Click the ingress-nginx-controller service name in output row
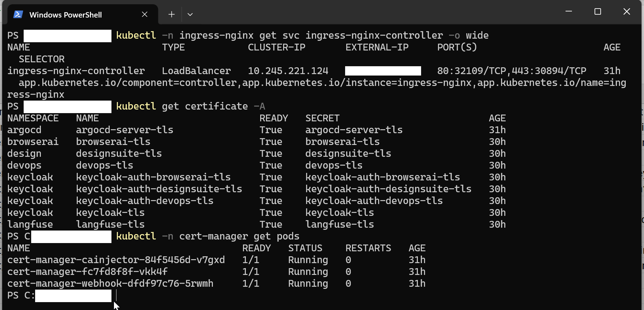 [76, 71]
